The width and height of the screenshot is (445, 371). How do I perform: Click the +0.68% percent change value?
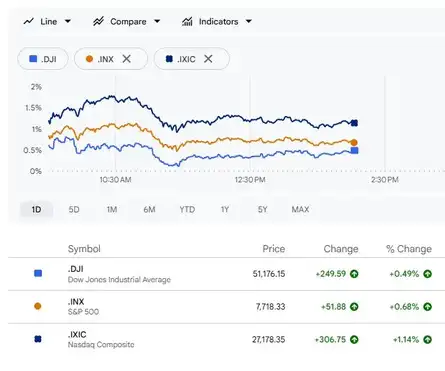click(x=404, y=307)
